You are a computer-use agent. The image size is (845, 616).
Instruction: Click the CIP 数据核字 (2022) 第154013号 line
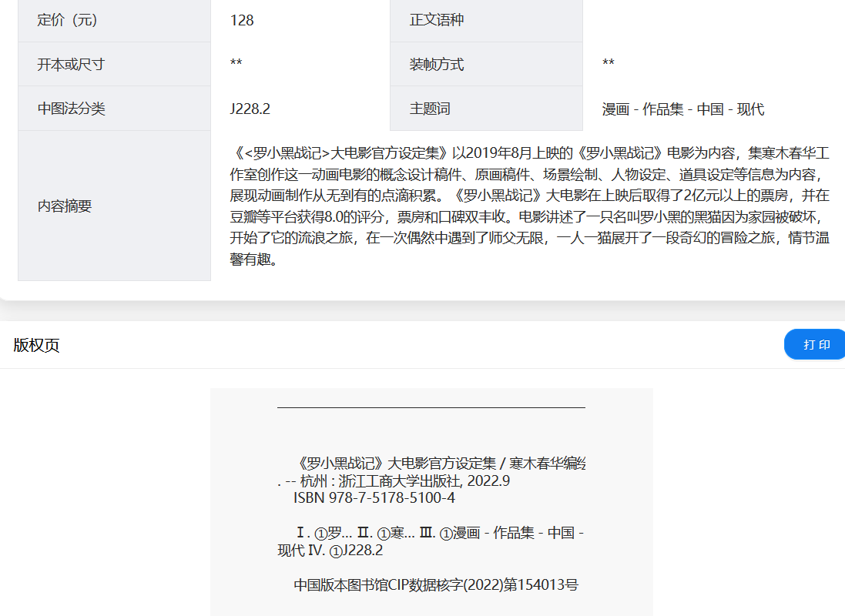[436, 585]
